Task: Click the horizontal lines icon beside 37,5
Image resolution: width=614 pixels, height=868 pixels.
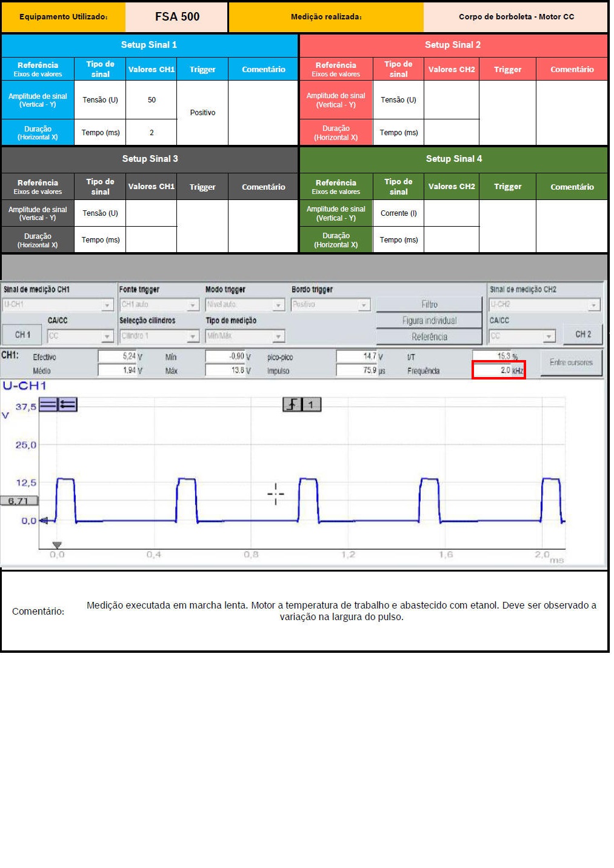Action: click(48, 404)
